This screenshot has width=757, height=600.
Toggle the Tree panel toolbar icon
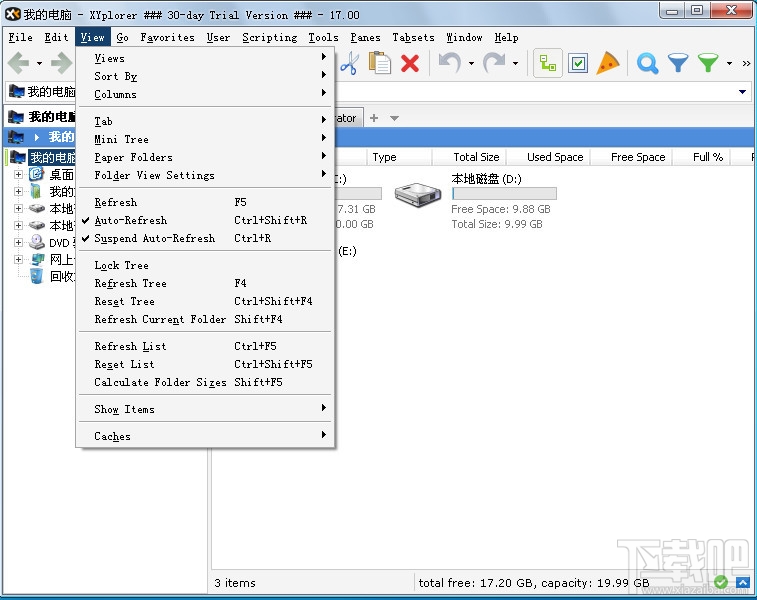pos(548,63)
